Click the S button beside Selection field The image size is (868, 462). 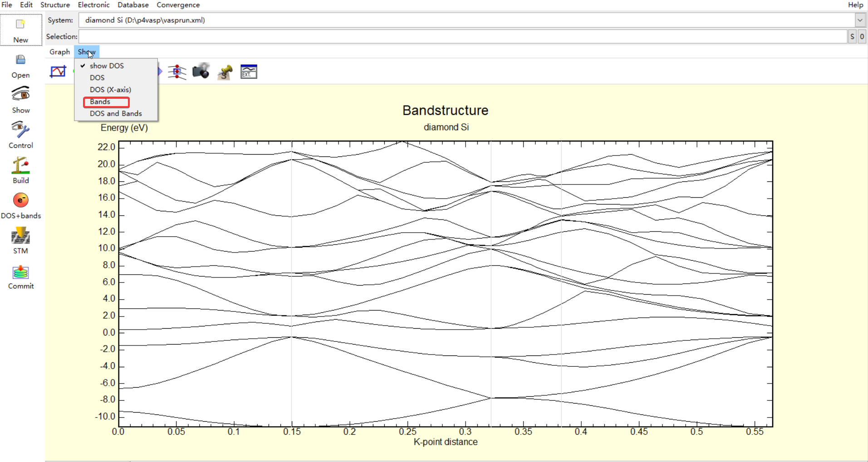[x=852, y=36]
